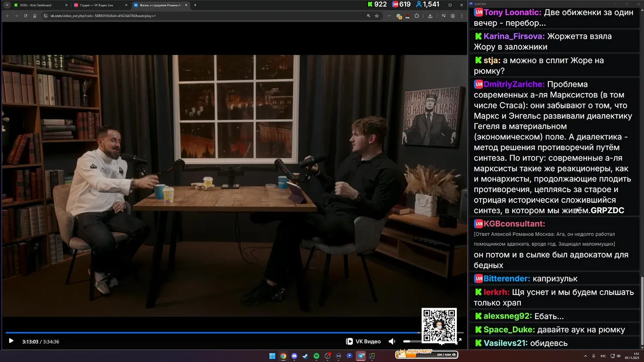Screen dimensions: 644x362
Task: Close the Студия VK Видео Live tab
Action: pos(126,5)
